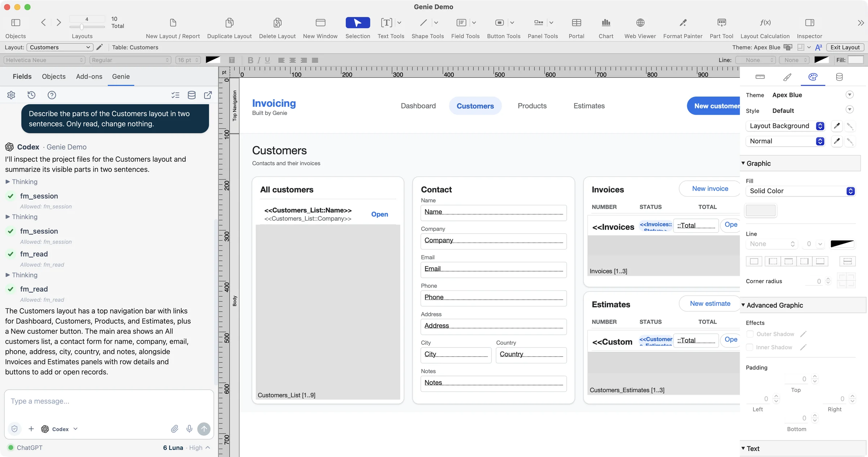Image resolution: width=868 pixels, height=457 pixels.
Task: Expand the first Thinking disclosure
Action: pos(8,181)
